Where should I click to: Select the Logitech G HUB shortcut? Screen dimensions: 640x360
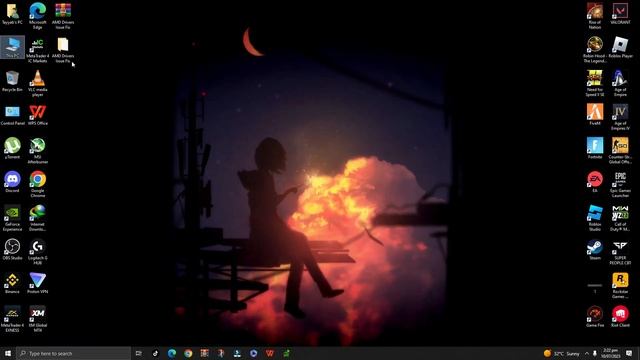[x=38, y=252]
